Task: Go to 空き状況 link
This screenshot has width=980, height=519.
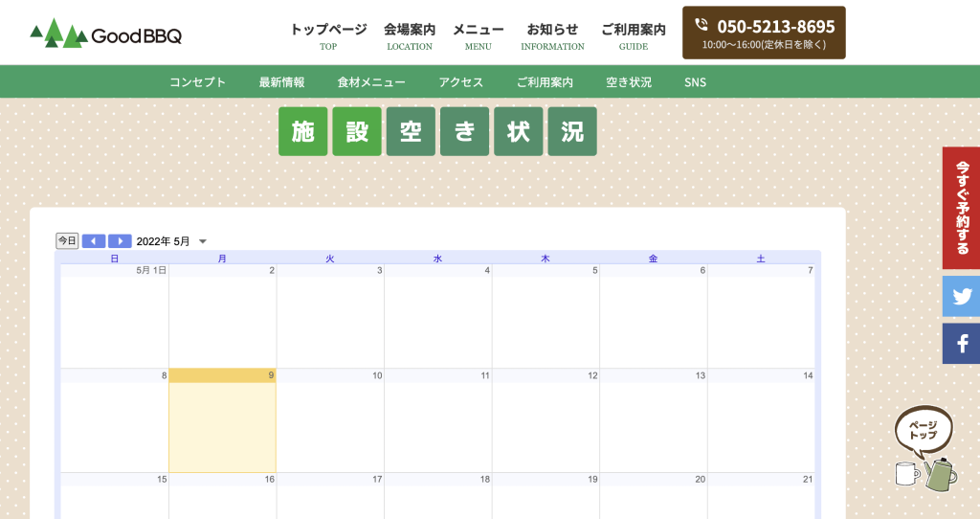Action: click(628, 82)
